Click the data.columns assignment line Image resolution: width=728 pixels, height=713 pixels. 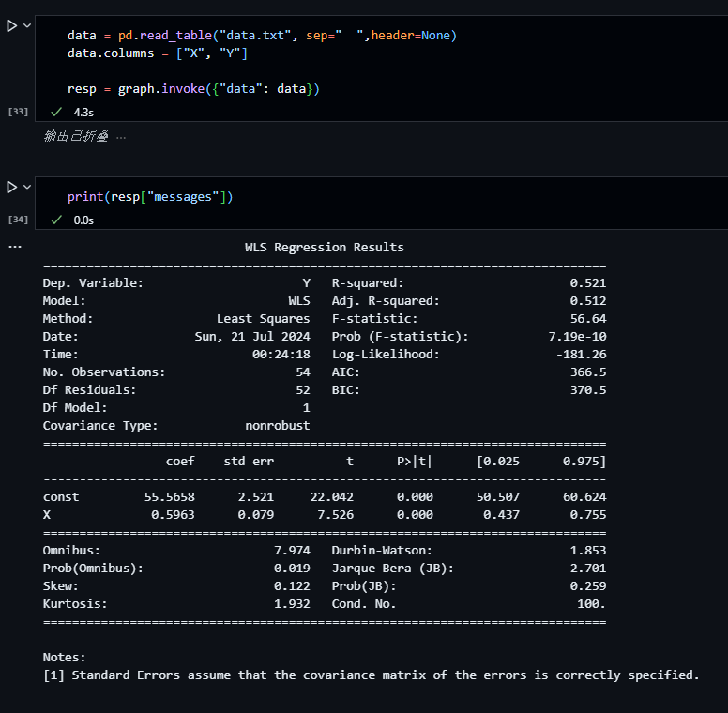click(158, 53)
